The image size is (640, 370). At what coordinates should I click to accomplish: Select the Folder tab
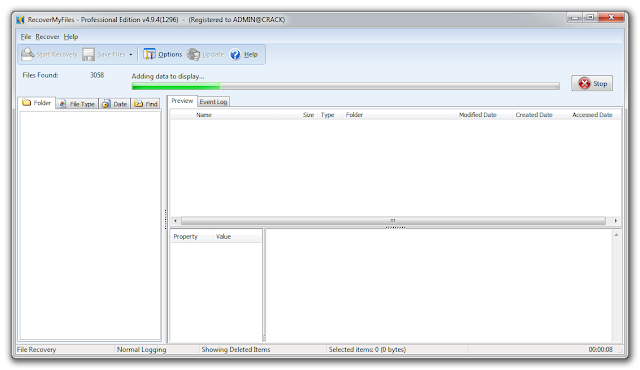37,103
